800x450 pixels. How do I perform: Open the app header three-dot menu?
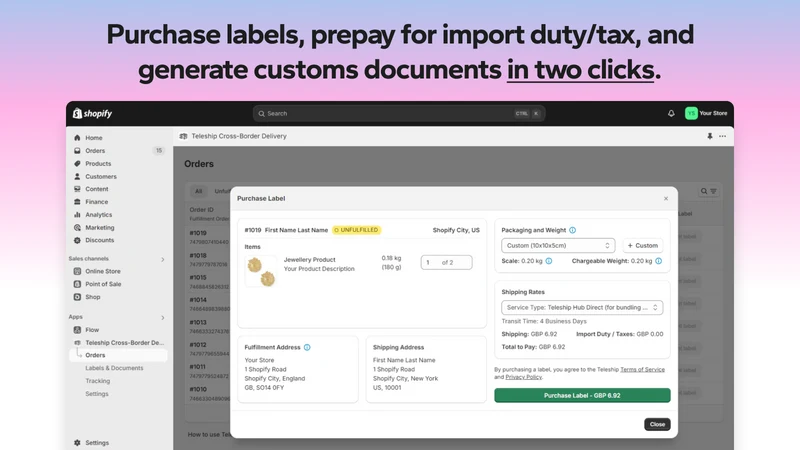(x=722, y=136)
